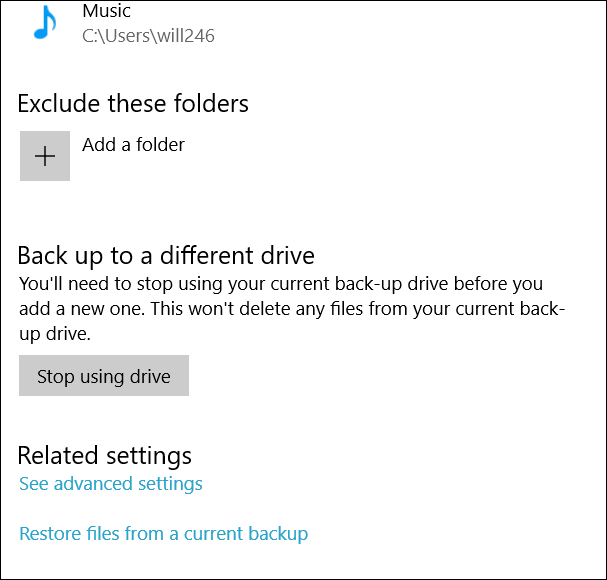
Task: Click the C:\Users\will246 path text
Action: click(x=148, y=36)
